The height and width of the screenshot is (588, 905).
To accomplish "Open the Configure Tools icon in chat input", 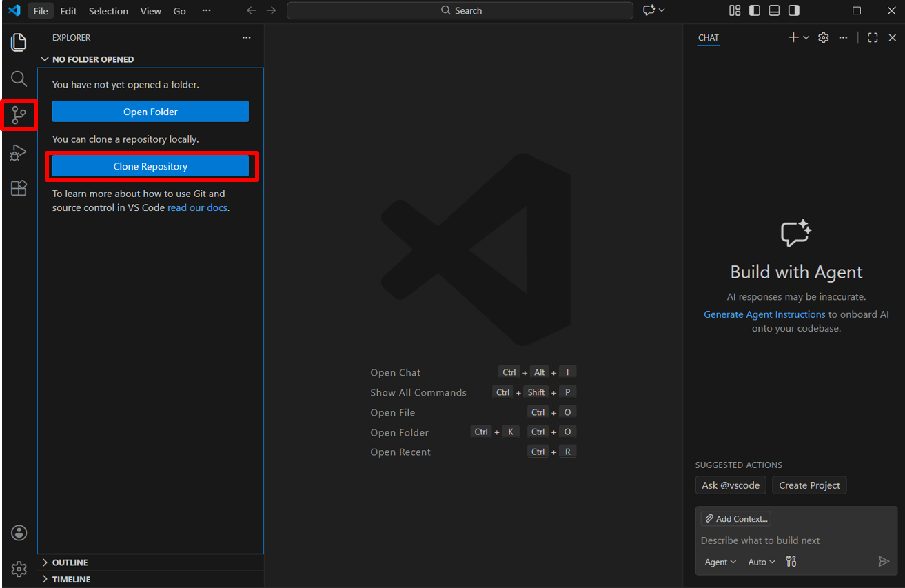I will (791, 562).
